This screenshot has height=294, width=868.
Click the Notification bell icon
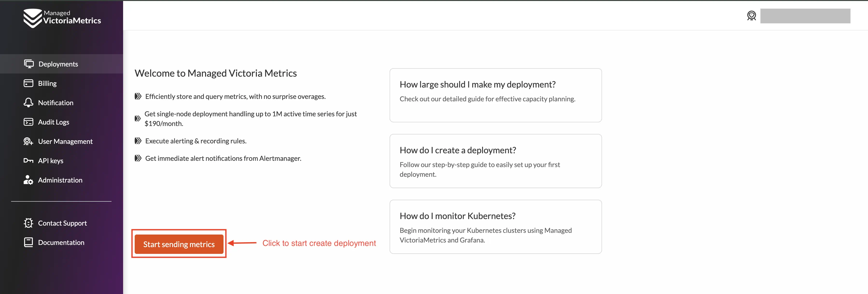pyautogui.click(x=29, y=103)
